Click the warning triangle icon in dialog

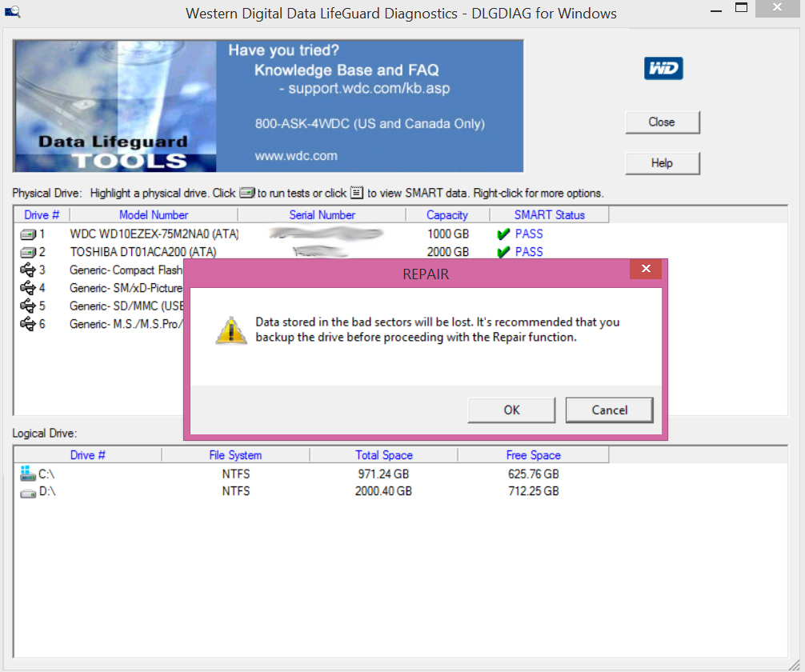(231, 330)
